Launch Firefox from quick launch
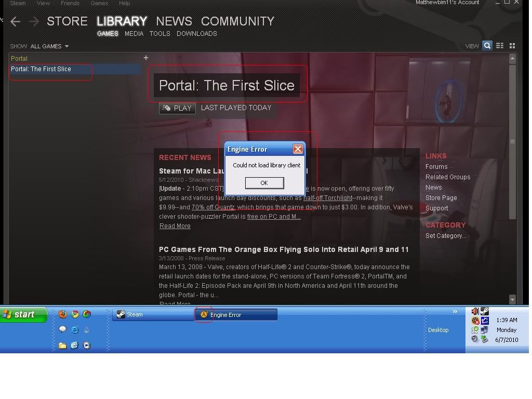This screenshot has width=532, height=399. coord(62,314)
